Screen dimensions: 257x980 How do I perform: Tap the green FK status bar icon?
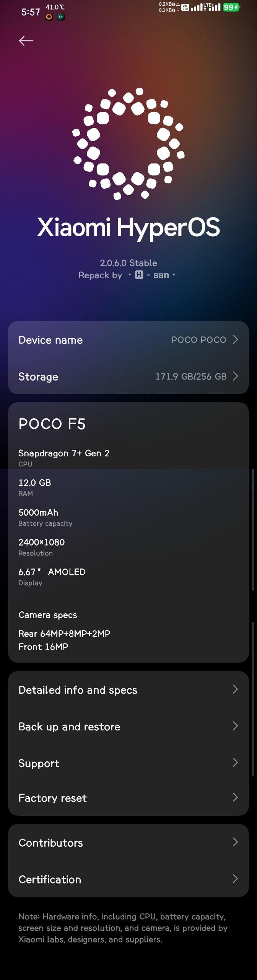[61, 17]
